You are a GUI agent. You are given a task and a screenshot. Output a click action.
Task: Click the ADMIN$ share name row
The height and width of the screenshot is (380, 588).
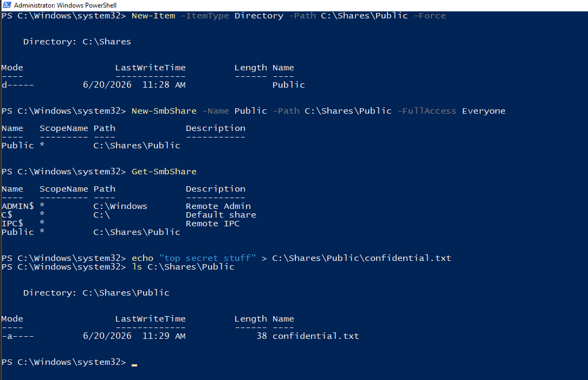(x=126, y=206)
